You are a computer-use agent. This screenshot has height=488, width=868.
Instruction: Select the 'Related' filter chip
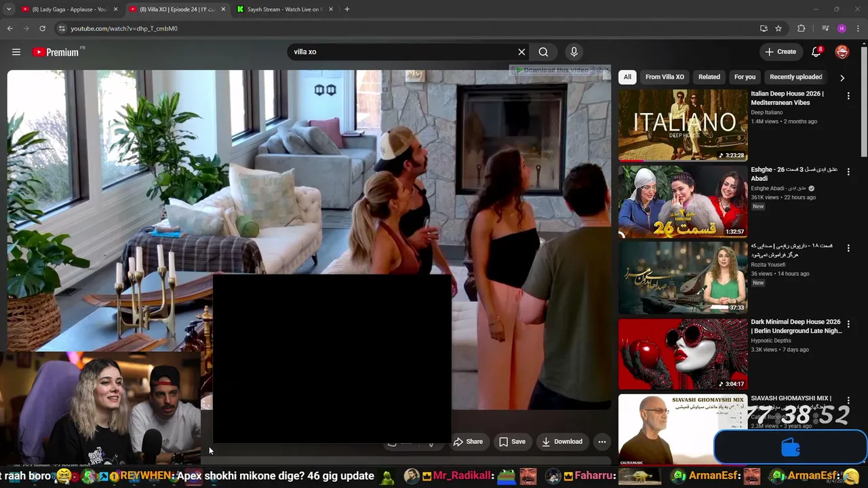[x=709, y=77]
